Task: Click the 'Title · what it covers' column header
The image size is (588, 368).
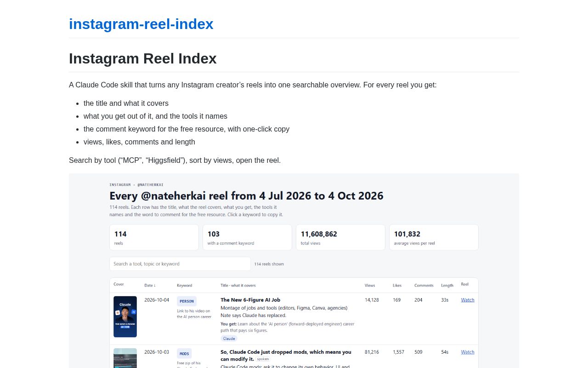Action: (x=238, y=285)
